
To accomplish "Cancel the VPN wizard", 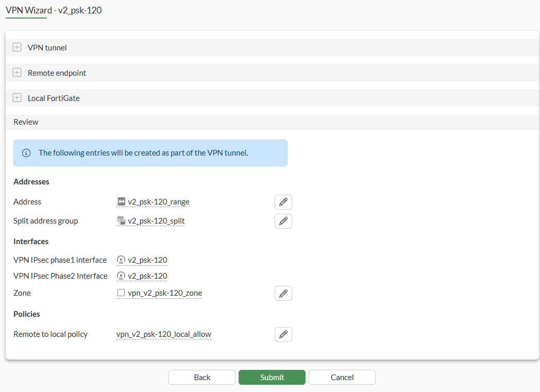I will (342, 377).
